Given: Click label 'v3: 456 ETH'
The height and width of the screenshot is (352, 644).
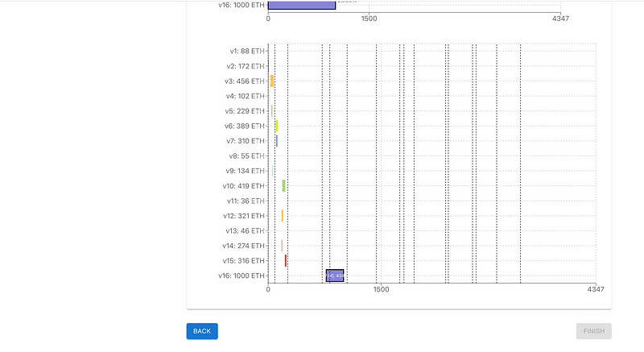Looking at the screenshot, I should point(245,81).
